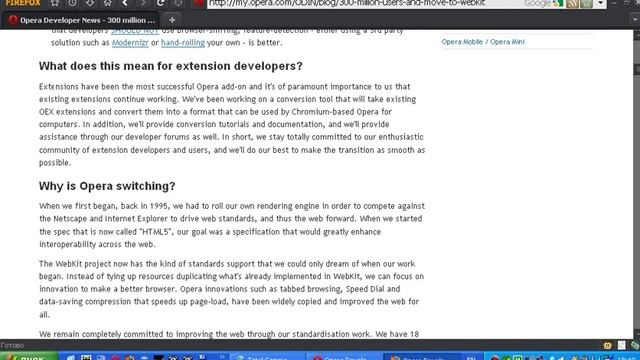Open a new tab with plus button
This screenshot has width=640, height=360.
(172, 20)
